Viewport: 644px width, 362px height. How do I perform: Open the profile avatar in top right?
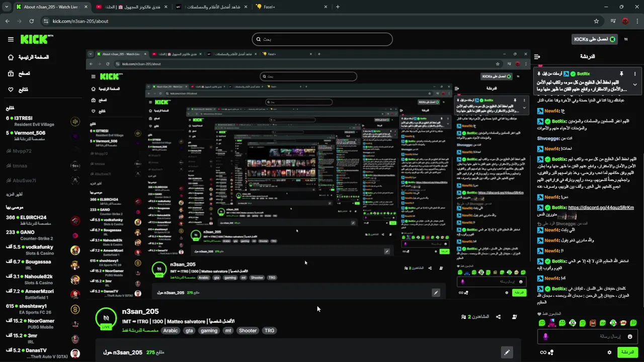pyautogui.click(x=626, y=39)
